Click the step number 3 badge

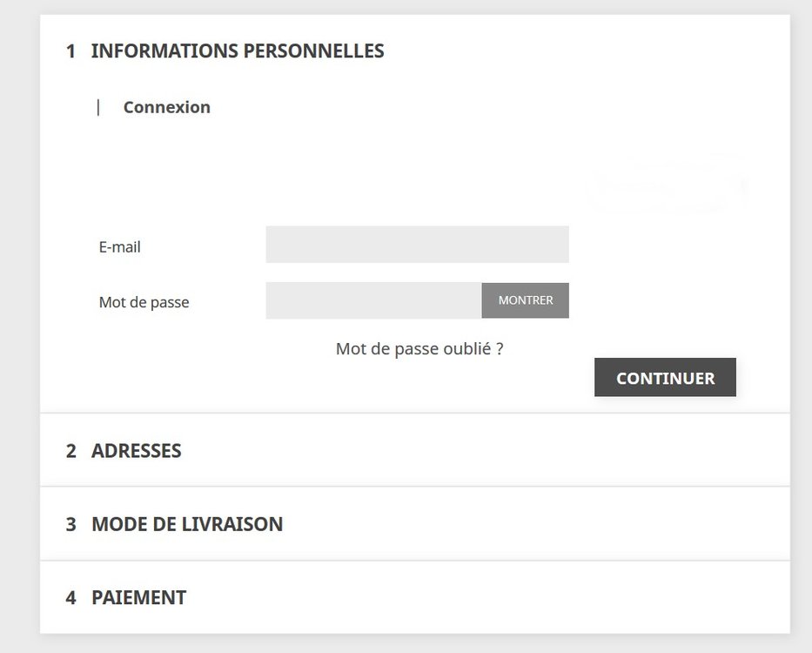[70, 524]
